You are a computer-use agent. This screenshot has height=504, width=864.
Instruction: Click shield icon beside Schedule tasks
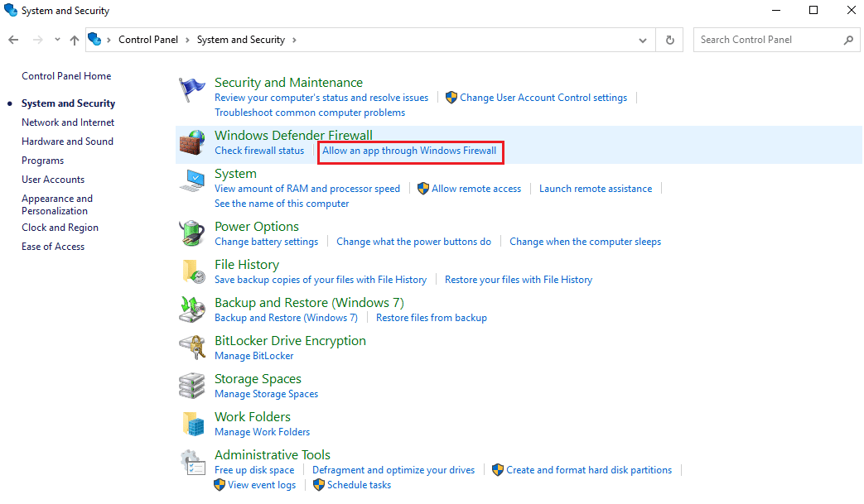318,485
